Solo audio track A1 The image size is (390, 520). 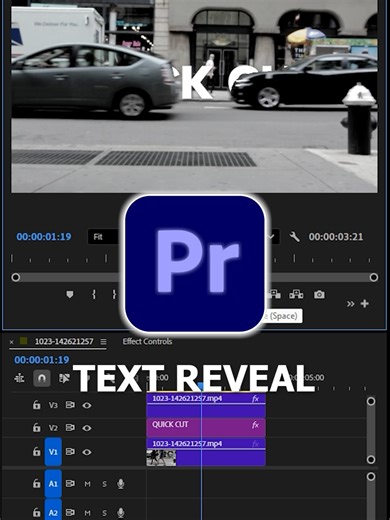(x=104, y=484)
